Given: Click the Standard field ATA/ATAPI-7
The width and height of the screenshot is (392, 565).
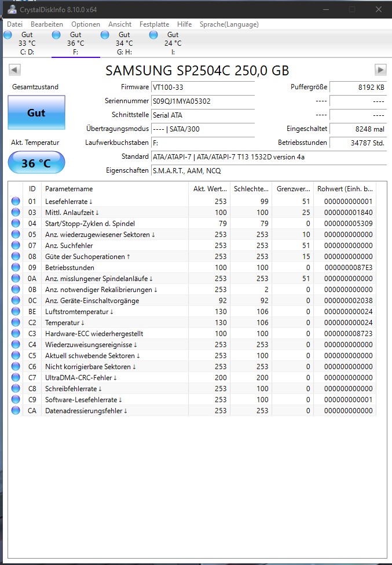Looking at the screenshot, I should point(269,156).
